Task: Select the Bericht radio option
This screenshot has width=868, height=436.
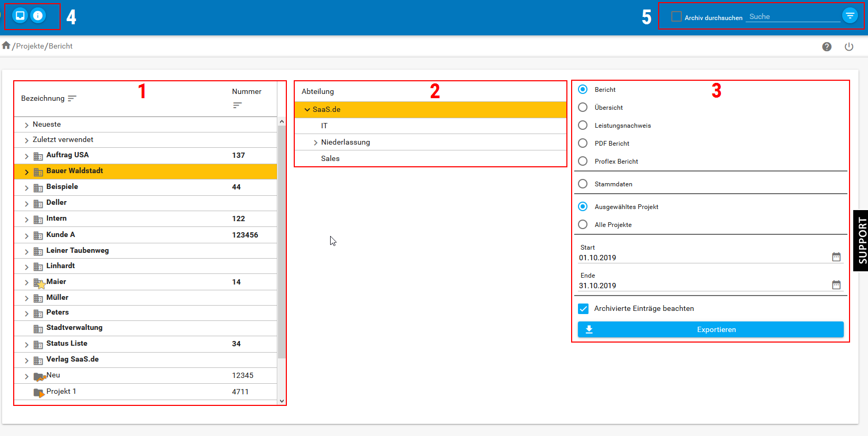Action: [583, 89]
